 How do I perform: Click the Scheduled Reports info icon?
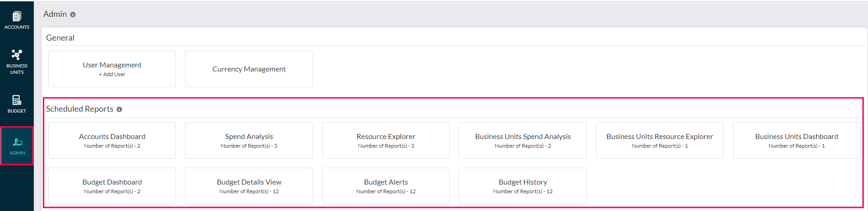click(119, 109)
